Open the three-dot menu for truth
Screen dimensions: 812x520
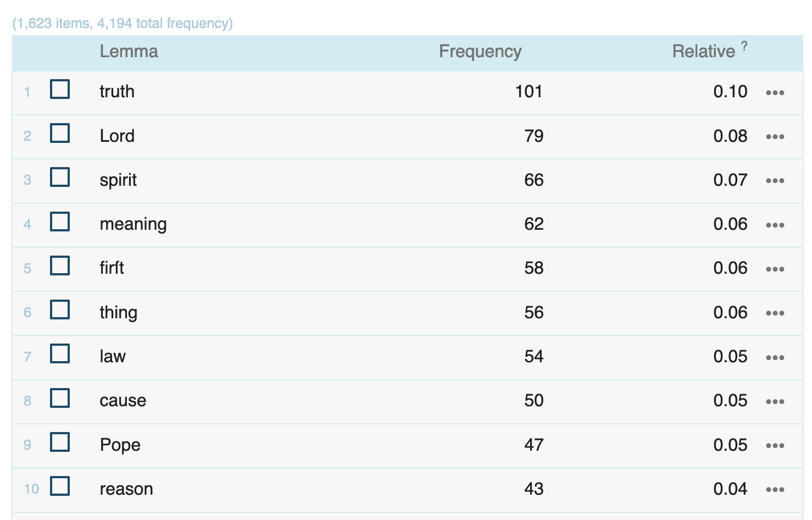[775, 92]
